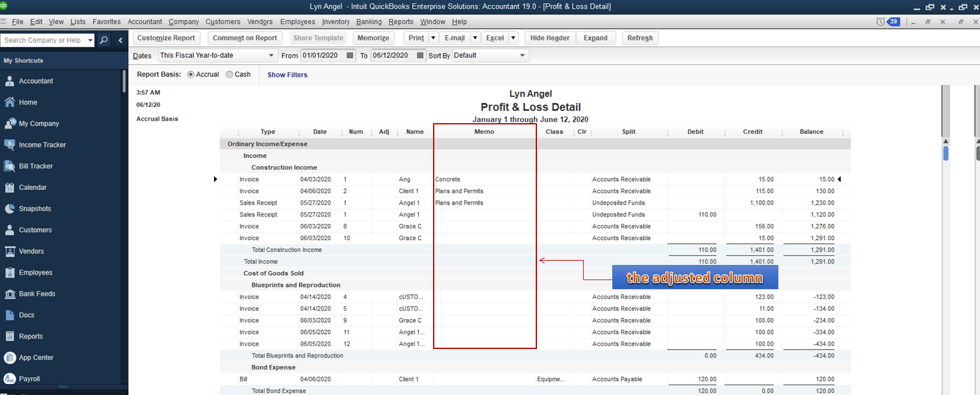Click the report vertical scrollbar thumb

[x=946, y=153]
